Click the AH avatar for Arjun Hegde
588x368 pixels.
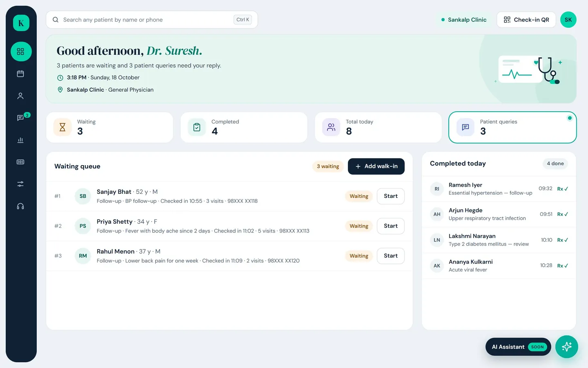pyautogui.click(x=437, y=214)
